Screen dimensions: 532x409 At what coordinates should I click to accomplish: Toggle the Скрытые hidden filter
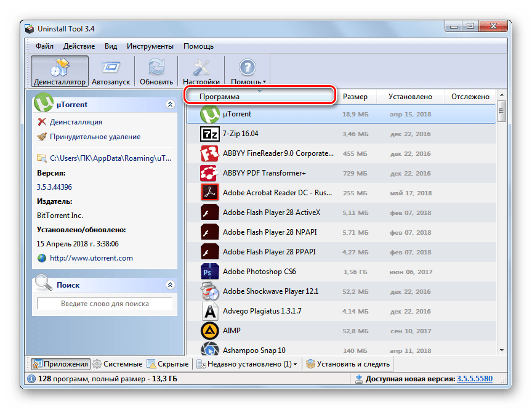click(168, 364)
